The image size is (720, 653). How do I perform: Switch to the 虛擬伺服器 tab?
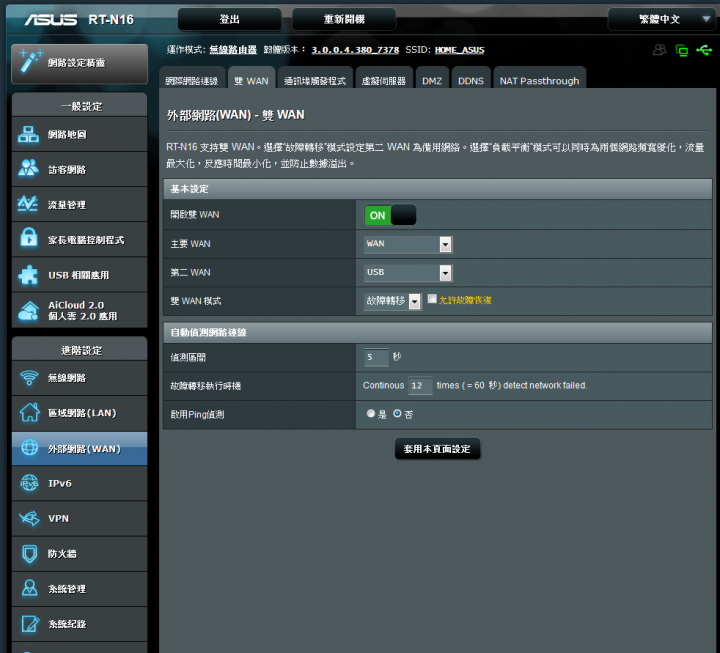tap(384, 78)
